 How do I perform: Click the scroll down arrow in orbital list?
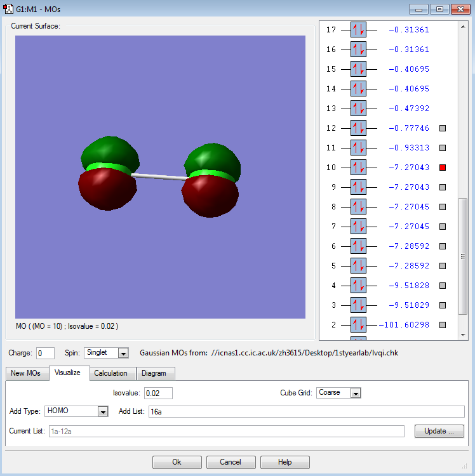coord(463,335)
